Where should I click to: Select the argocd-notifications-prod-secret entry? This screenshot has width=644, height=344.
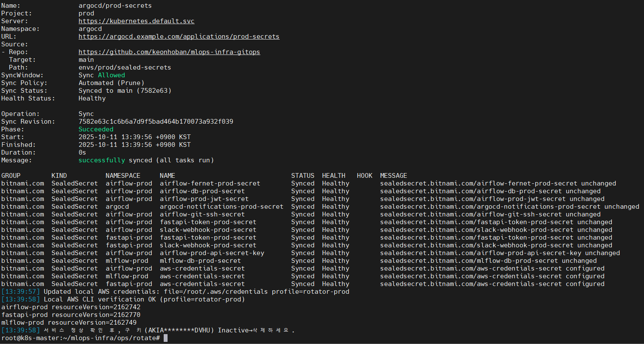(x=221, y=206)
